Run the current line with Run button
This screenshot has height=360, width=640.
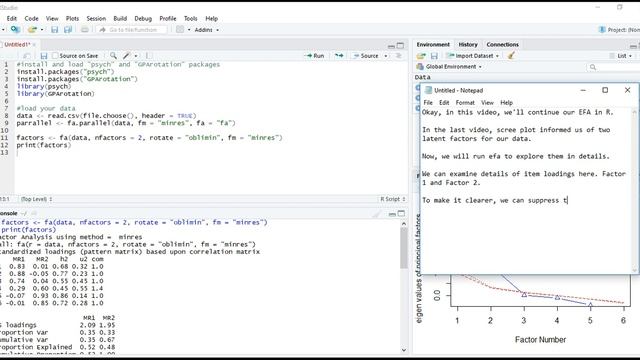[x=315, y=56]
